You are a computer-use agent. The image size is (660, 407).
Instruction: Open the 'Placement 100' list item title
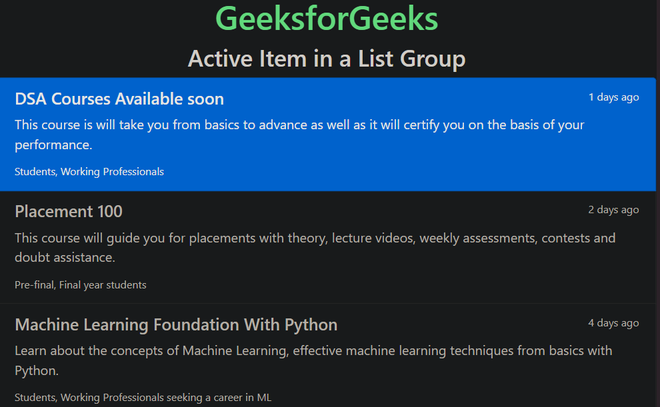click(68, 211)
